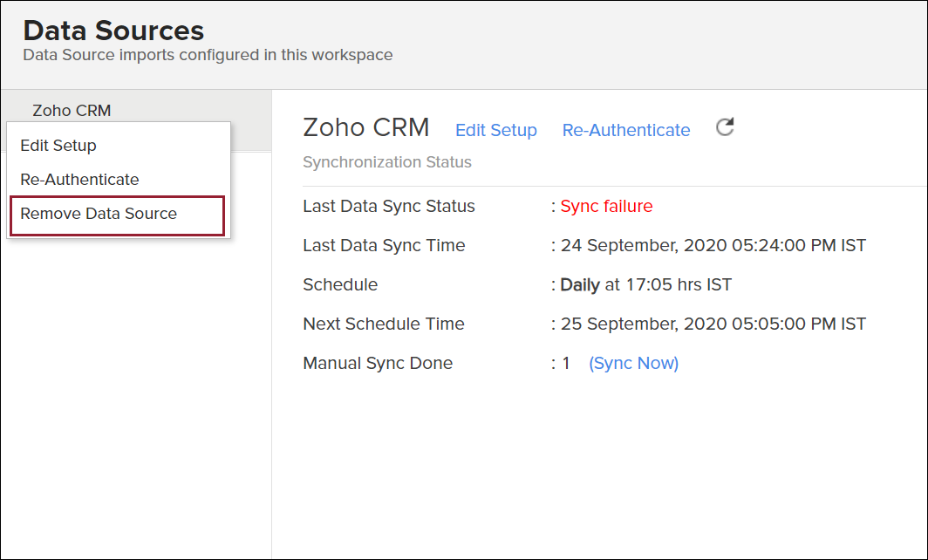The image size is (928, 560).
Task: Click Remove Data Source menu entry
Action: click(99, 214)
